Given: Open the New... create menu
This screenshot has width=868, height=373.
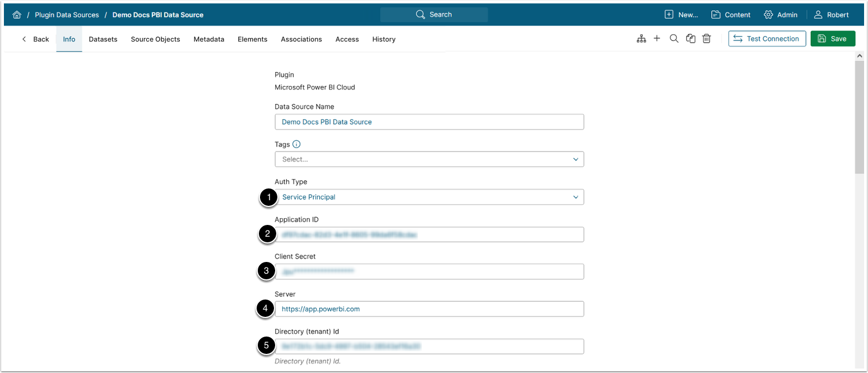Looking at the screenshot, I should pos(681,15).
